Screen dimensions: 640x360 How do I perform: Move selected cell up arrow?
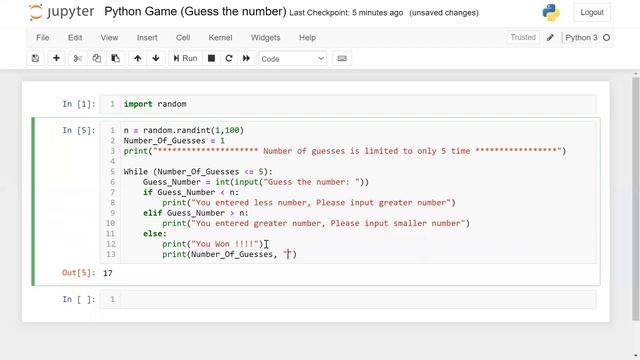pos(138,58)
